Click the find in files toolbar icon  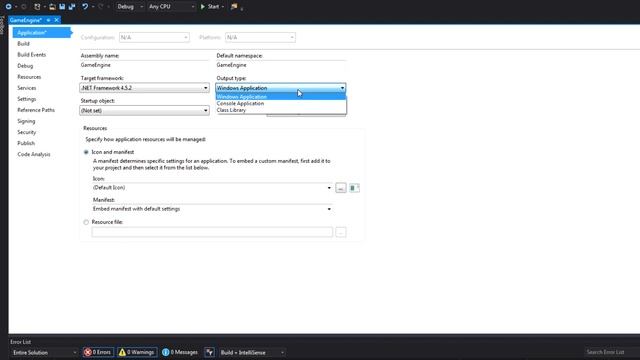pos(234,7)
